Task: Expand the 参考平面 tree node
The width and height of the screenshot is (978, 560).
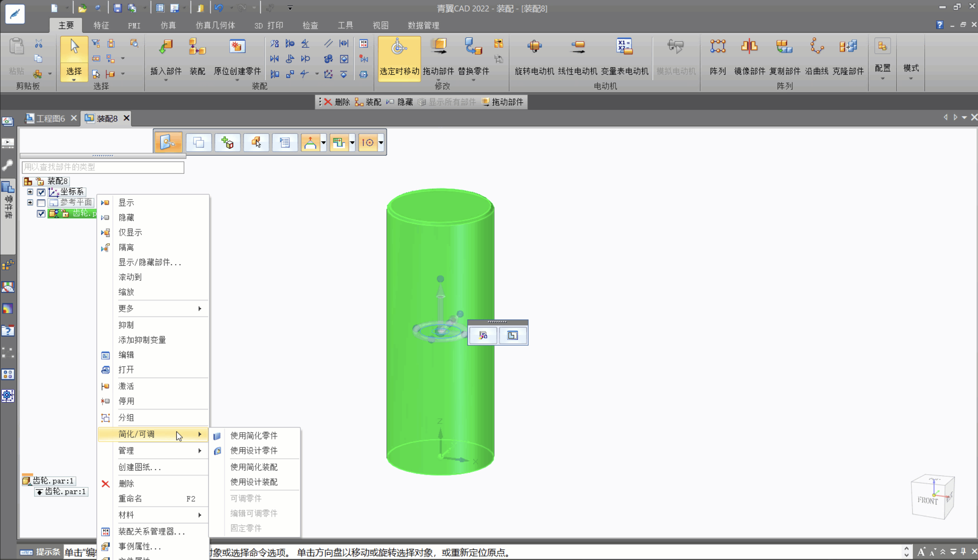Action: click(x=30, y=202)
